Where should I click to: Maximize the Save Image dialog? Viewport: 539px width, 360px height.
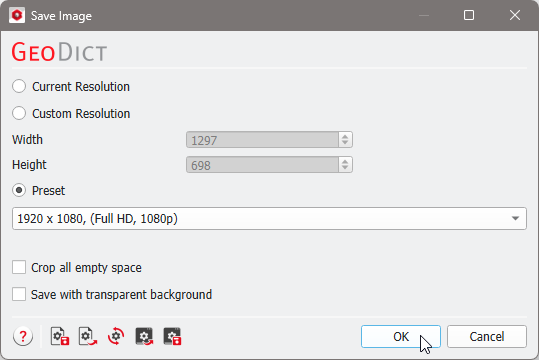tap(469, 15)
